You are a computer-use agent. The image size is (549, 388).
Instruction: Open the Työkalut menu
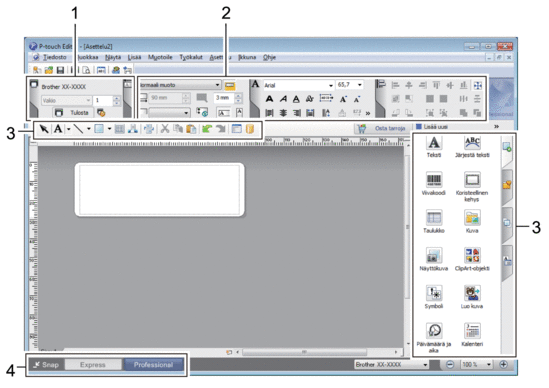pos(191,57)
